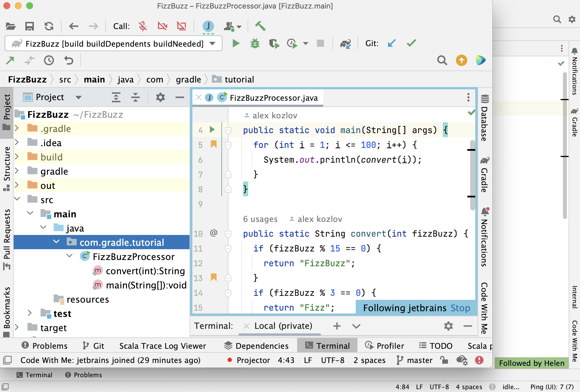
Task: Open the Project view selector dropdown
Action: (78, 97)
